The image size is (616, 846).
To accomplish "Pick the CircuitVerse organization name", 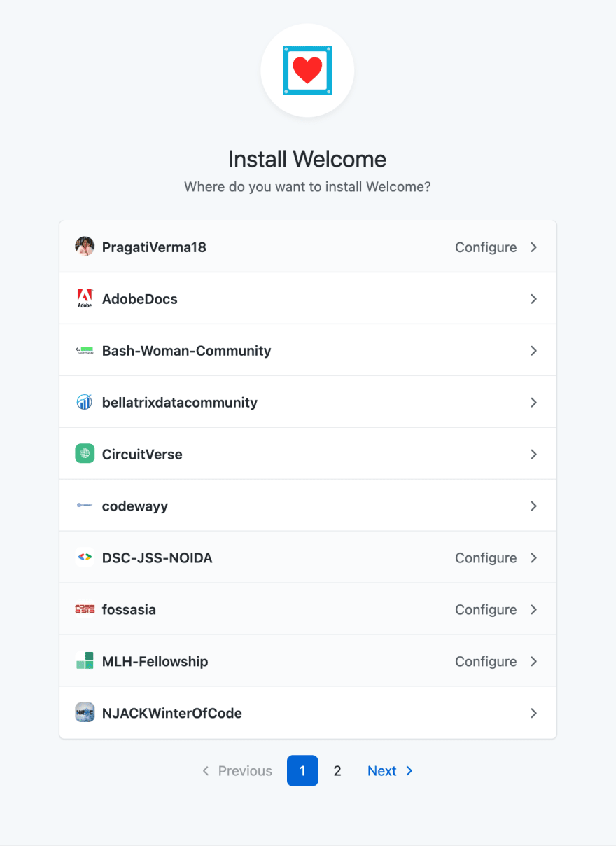I will pyautogui.click(x=142, y=455).
